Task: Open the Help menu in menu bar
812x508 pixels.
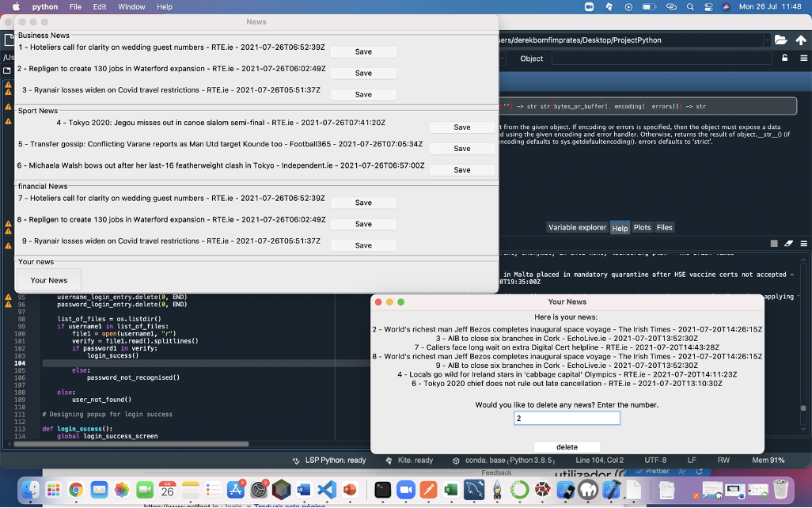Action: [164, 7]
